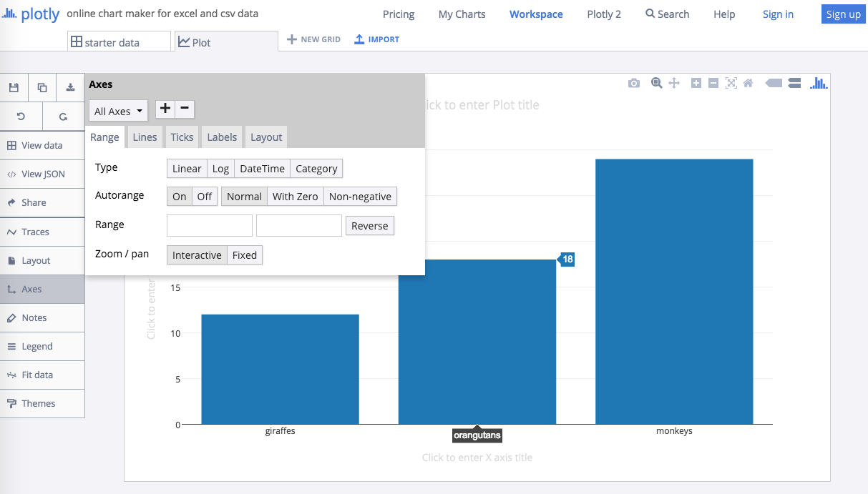Click the Sign up button

(x=843, y=14)
